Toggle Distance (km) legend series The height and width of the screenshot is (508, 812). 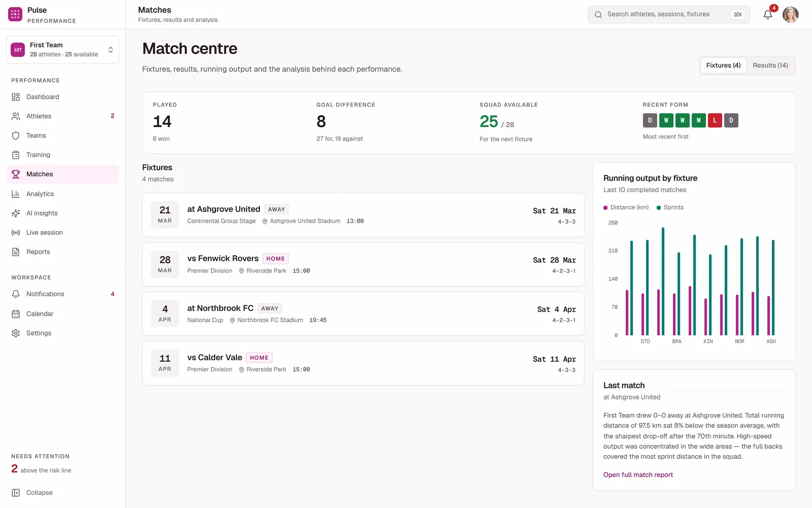point(626,207)
